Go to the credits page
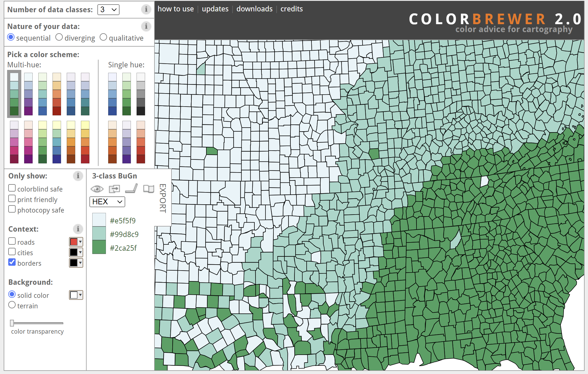Image resolution: width=588 pixels, height=374 pixels. tap(291, 9)
